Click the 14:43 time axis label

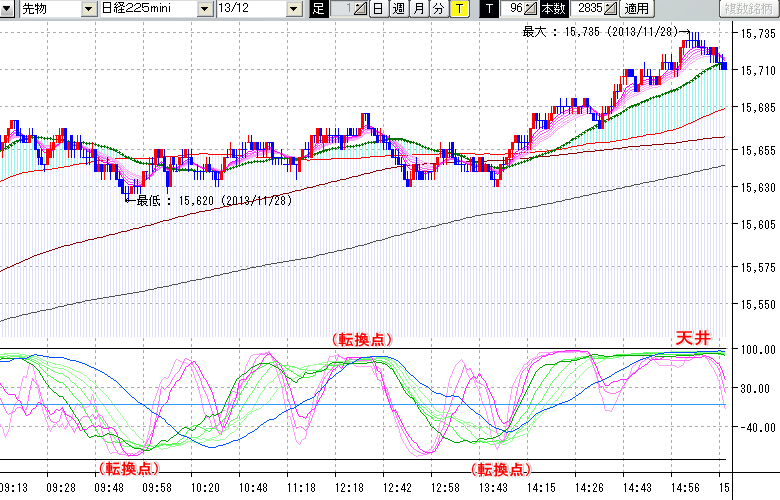[637, 488]
